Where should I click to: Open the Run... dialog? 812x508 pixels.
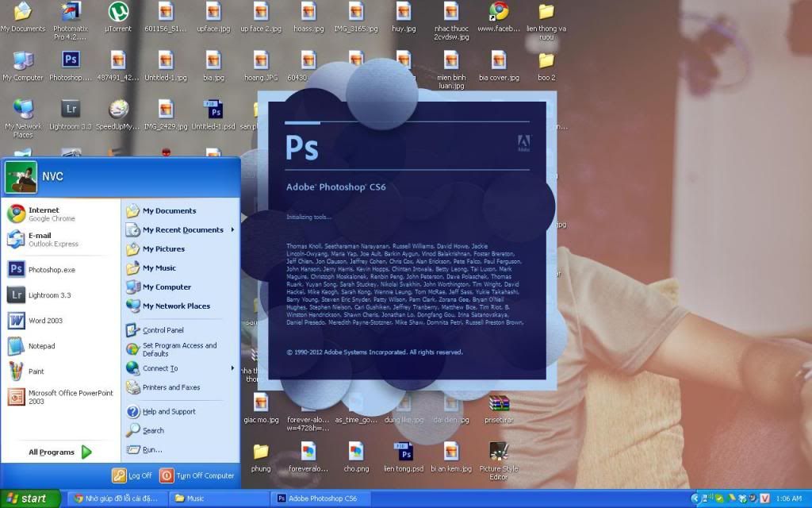click(181, 449)
